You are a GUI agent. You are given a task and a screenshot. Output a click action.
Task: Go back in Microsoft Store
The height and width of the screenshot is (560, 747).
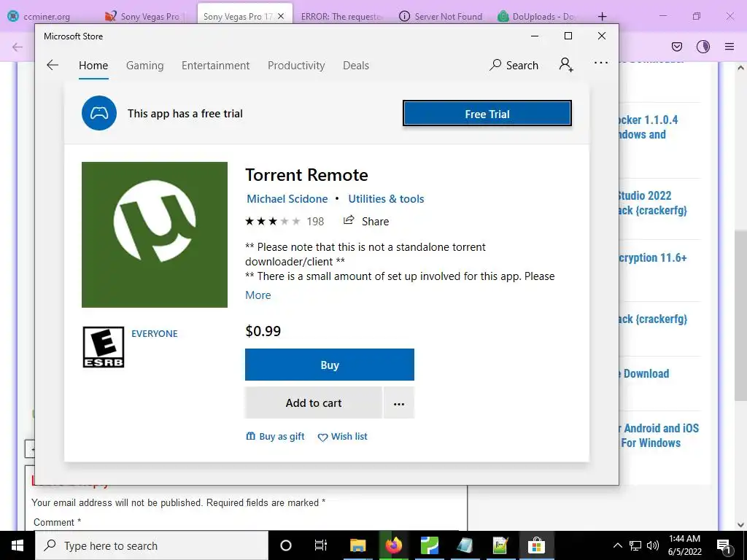(x=53, y=65)
